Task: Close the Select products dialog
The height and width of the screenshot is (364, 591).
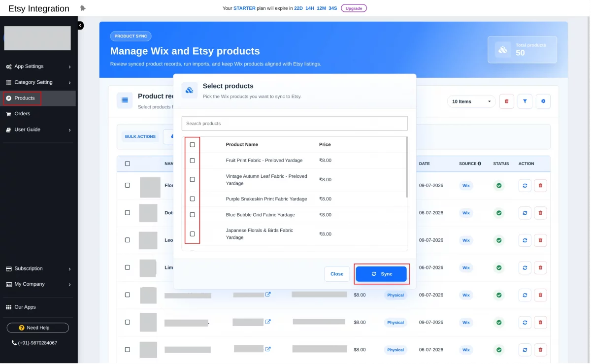Action: 337,274
